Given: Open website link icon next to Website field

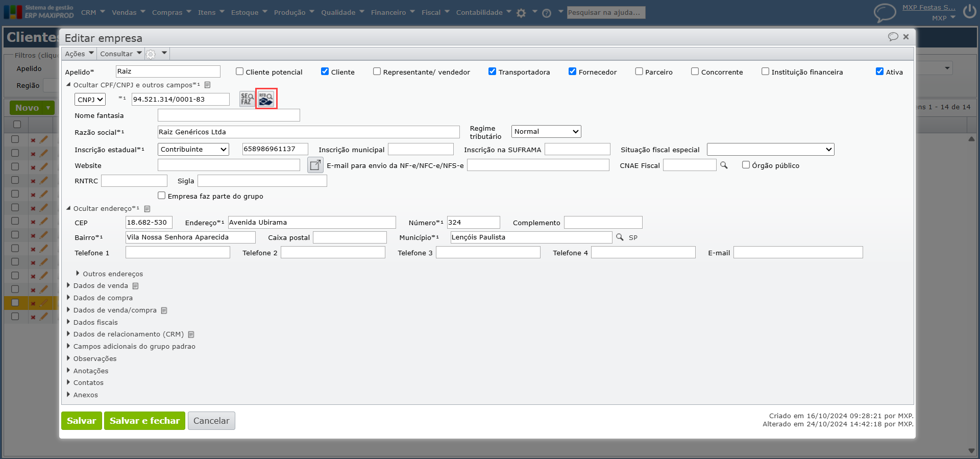Looking at the screenshot, I should tap(315, 165).
